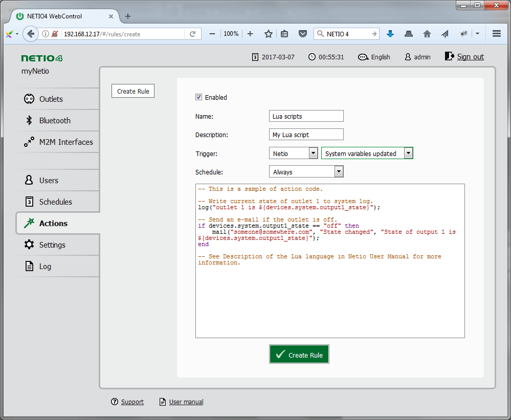Screen dimensions: 511x420
Task: Click the search go arrow
Action: [x=374, y=34]
